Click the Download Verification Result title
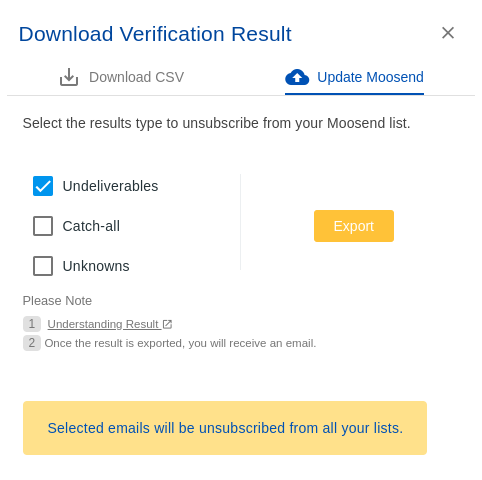 pyautogui.click(x=155, y=34)
